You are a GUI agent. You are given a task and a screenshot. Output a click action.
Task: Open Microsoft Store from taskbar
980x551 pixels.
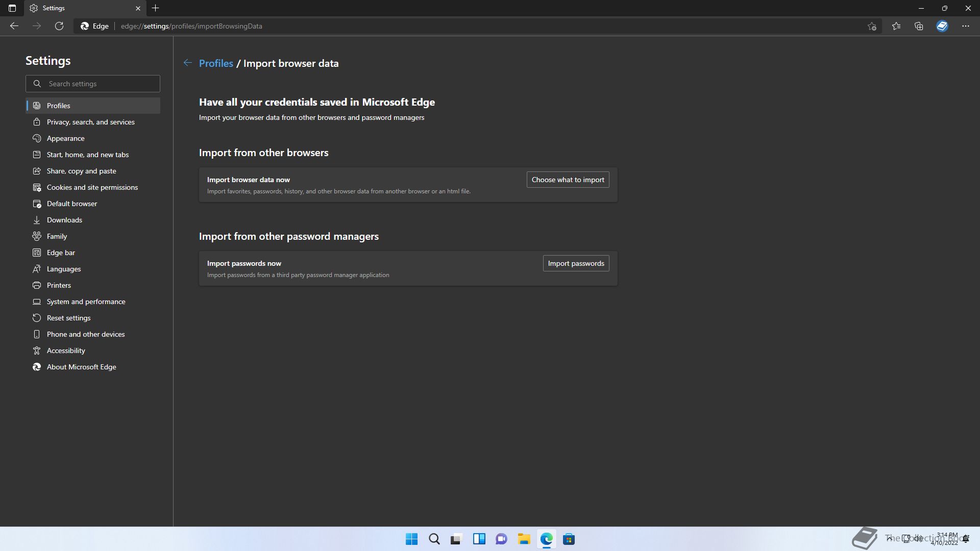[x=569, y=539]
